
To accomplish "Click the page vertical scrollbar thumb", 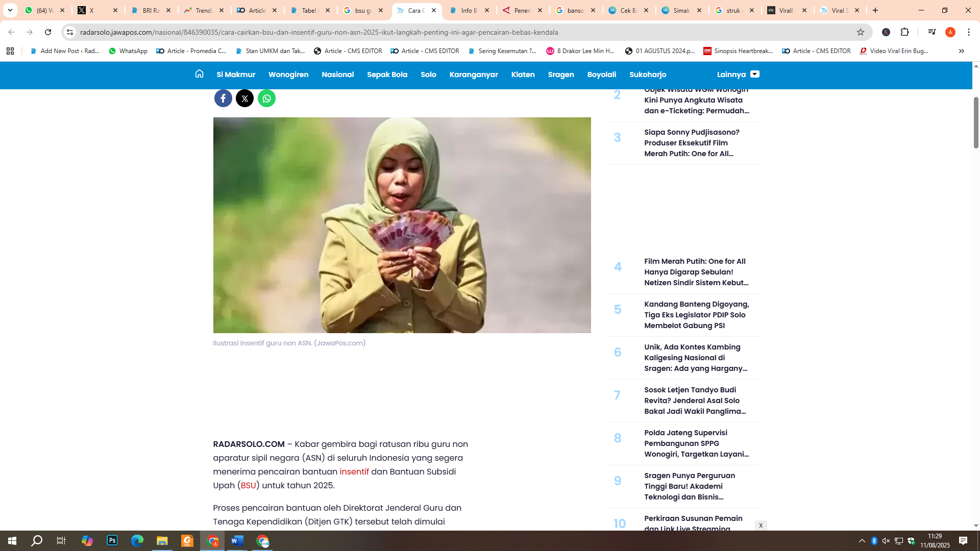I will tap(976, 122).
